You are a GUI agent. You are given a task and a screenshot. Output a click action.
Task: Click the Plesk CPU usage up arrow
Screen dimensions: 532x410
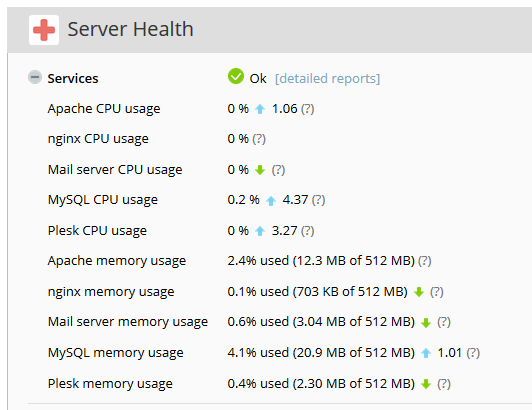pos(260,231)
